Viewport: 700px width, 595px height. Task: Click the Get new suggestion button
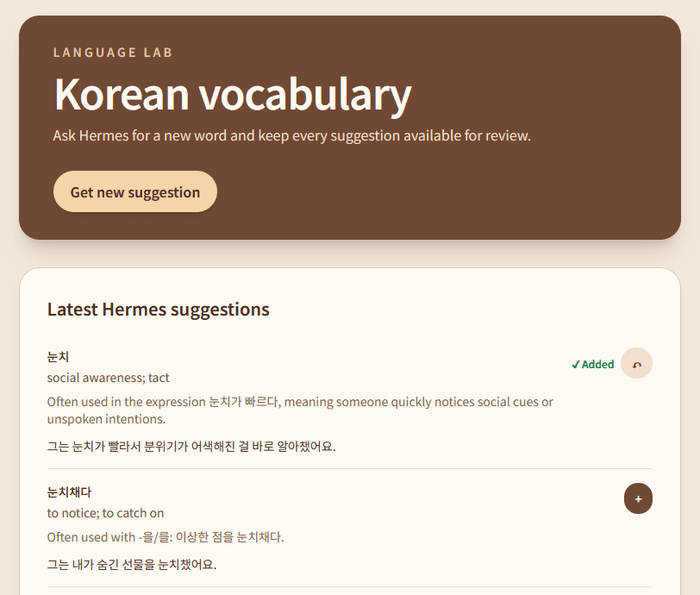[135, 191]
